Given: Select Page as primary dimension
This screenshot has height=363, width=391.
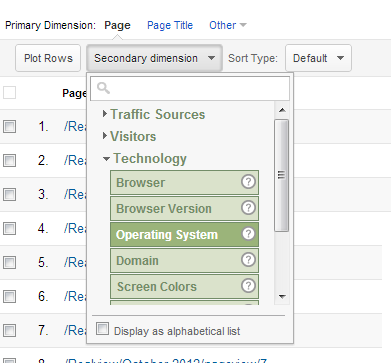Looking at the screenshot, I should (117, 25).
